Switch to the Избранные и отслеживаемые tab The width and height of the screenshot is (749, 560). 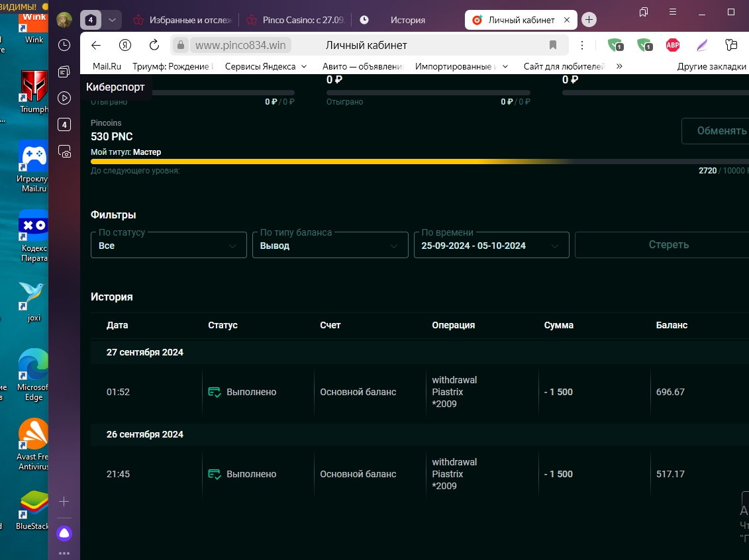pyautogui.click(x=184, y=20)
